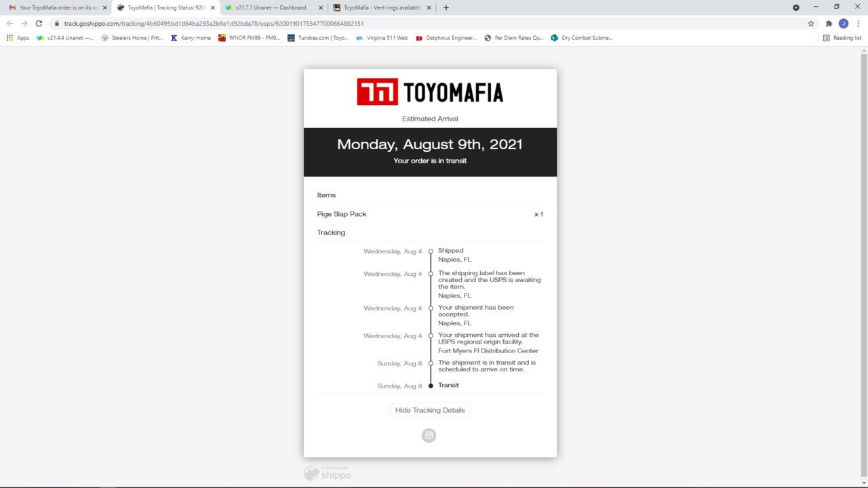Click the Shipped timeline marker
Viewport: 868px width, 488px height.
point(431,251)
